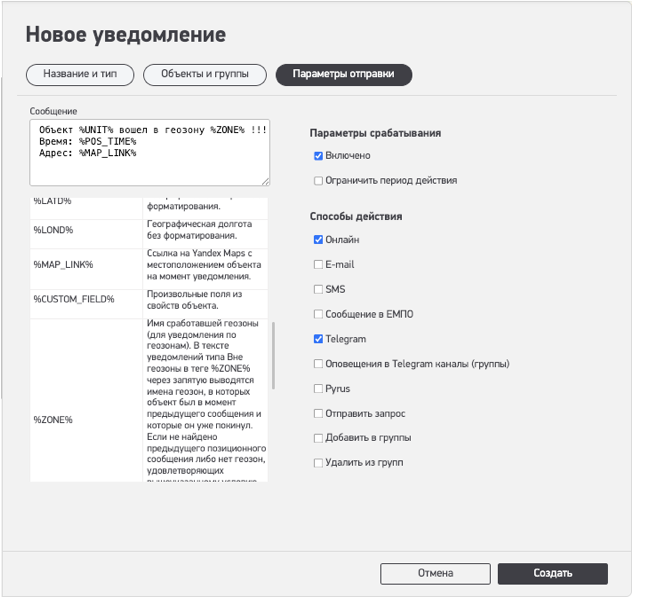646x597 pixels.
Task: Tick the Pyrus checkbox
Action: tap(318, 388)
